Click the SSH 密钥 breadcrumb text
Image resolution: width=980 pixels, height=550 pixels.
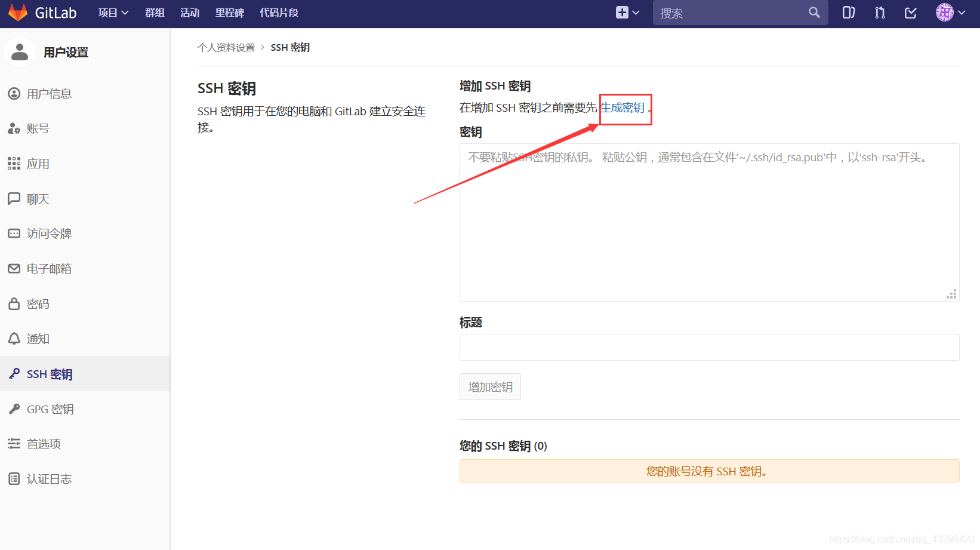290,47
